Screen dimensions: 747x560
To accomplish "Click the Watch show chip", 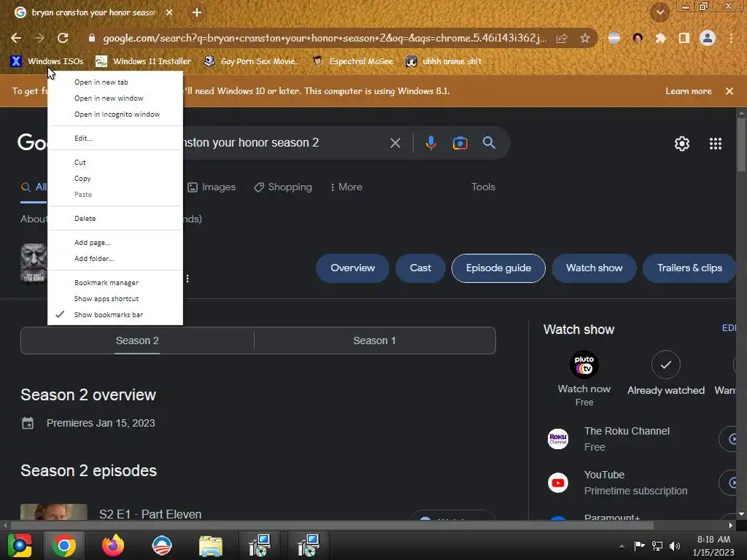I will (x=594, y=268).
